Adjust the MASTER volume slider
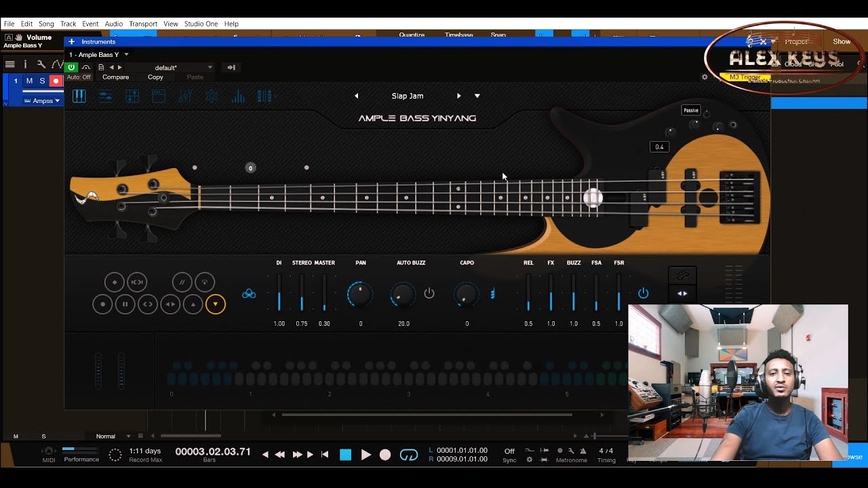 [324, 293]
